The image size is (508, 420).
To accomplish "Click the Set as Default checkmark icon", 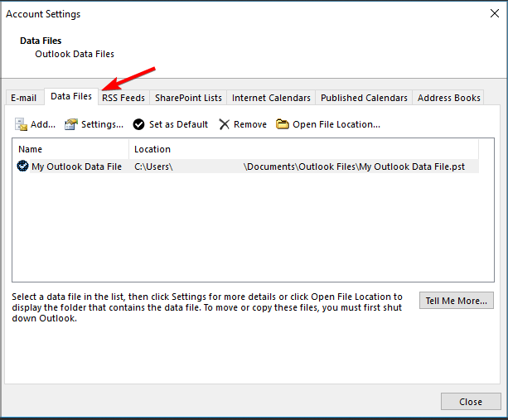I will (138, 124).
